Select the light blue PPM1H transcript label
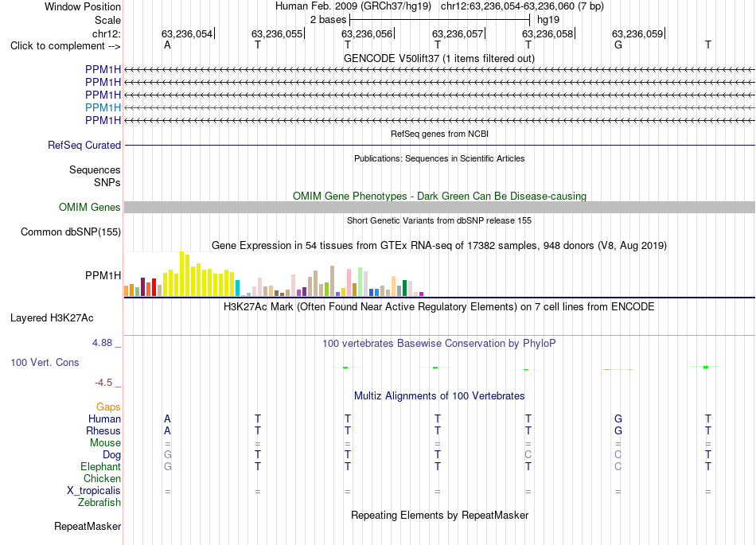The height and width of the screenshot is (545, 756). tap(103, 107)
